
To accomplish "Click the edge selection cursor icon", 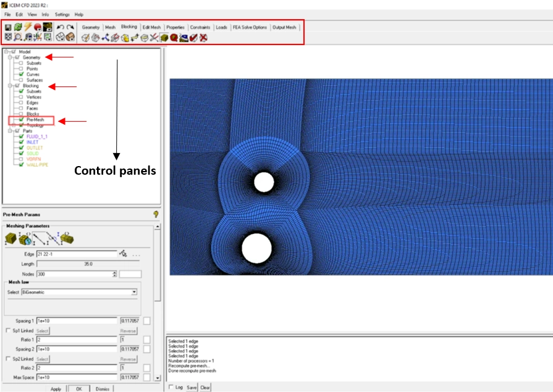I will pyautogui.click(x=124, y=254).
